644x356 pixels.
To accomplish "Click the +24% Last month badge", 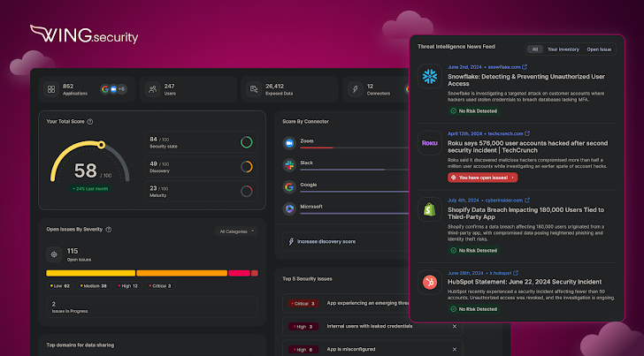I will (90, 189).
